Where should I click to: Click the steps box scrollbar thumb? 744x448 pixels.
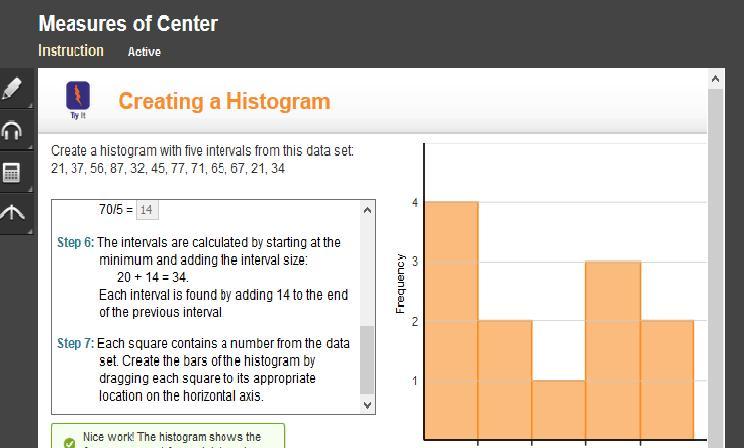point(367,357)
